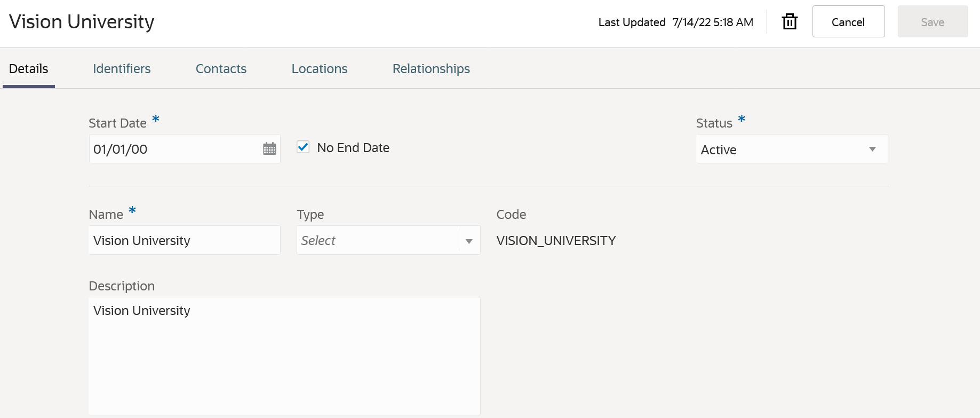Open the Status dropdown showing Active
This screenshot has width=980, height=418.
tap(792, 149)
